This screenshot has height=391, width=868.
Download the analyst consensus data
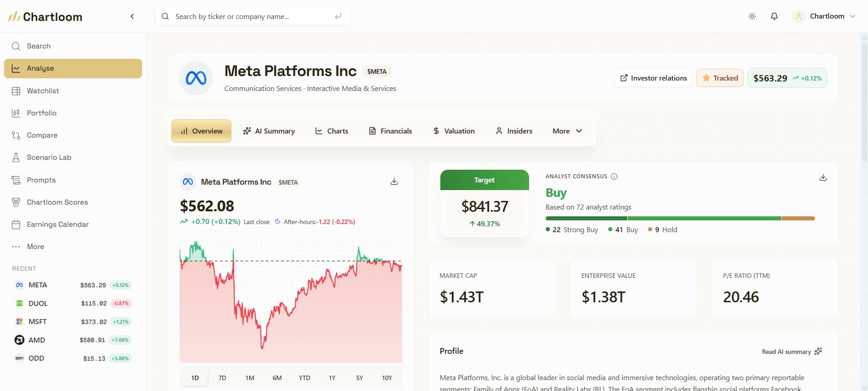click(823, 177)
